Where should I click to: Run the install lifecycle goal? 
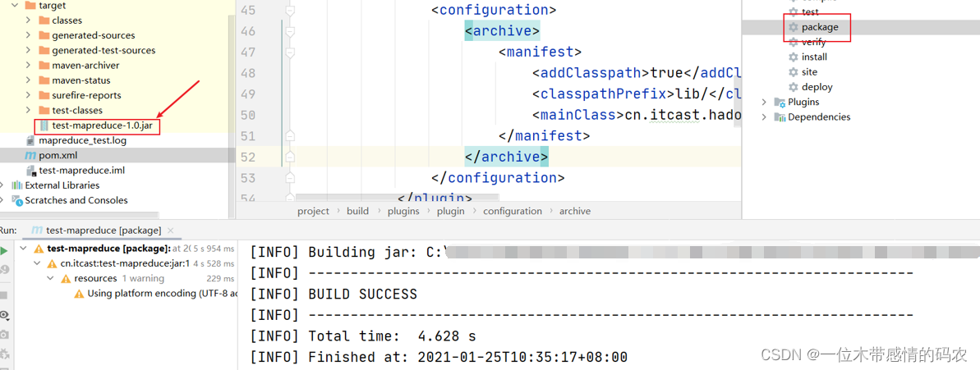814,57
